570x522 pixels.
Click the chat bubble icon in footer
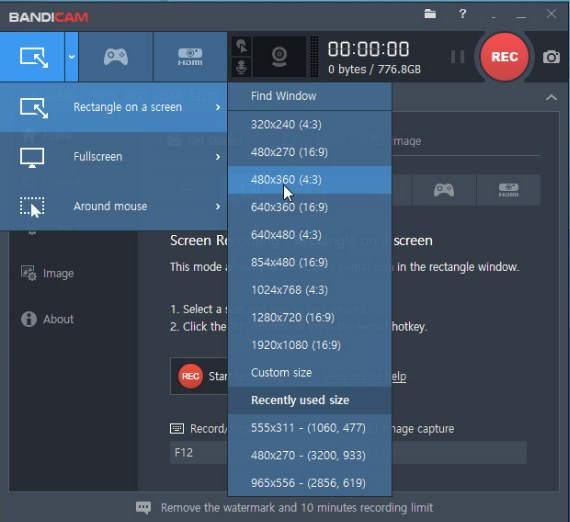tap(143, 507)
